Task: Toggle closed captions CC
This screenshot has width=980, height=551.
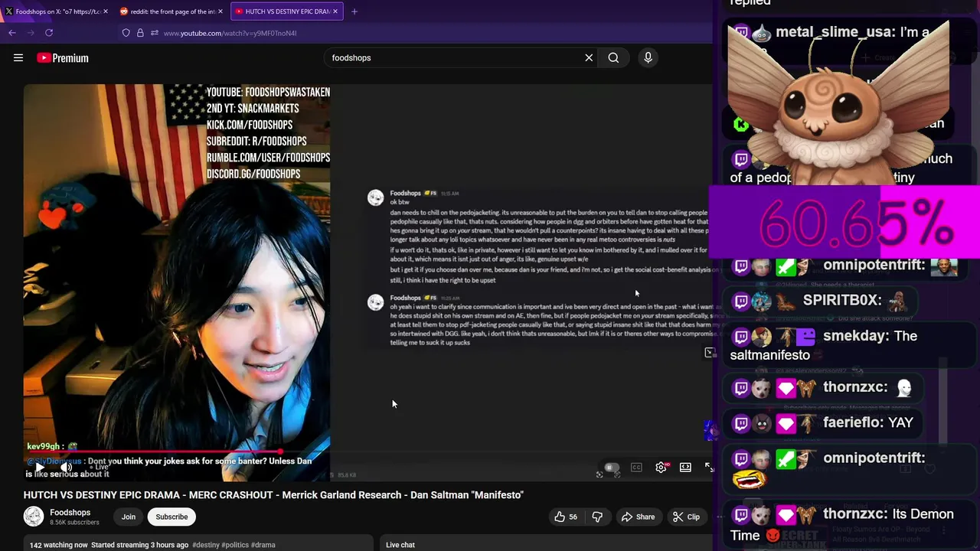Action: [636, 468]
